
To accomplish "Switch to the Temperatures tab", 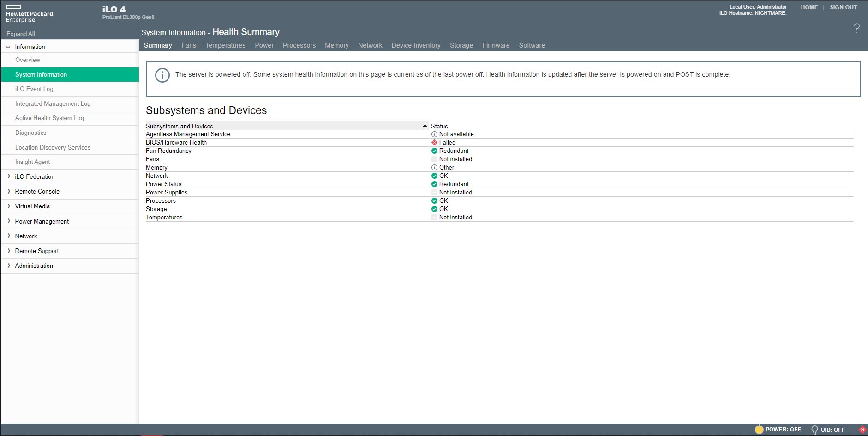I will [x=226, y=45].
